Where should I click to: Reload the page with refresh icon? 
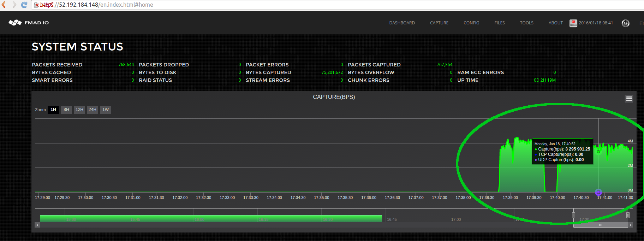click(x=24, y=5)
